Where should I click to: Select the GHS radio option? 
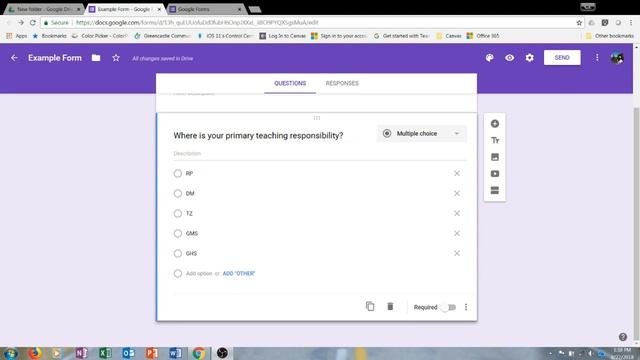click(x=178, y=253)
